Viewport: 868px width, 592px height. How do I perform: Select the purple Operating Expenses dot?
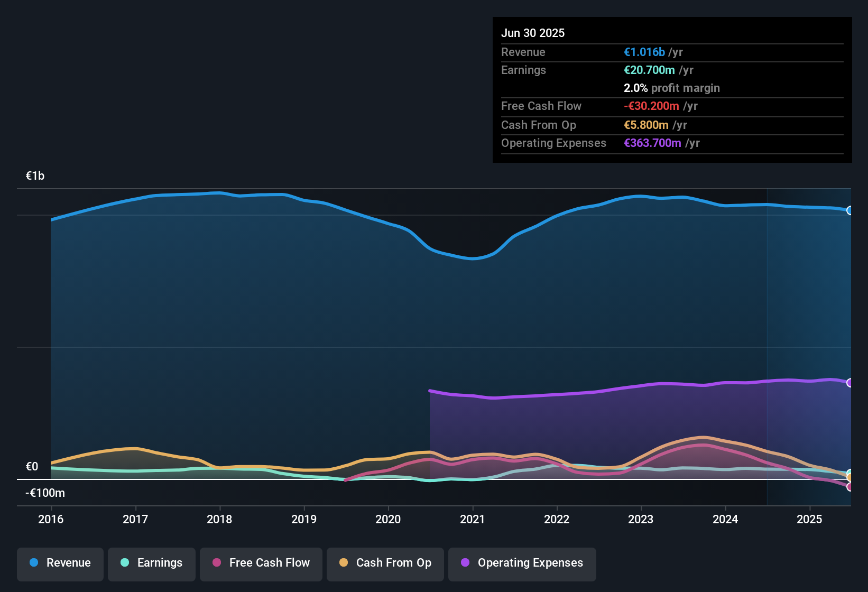point(465,563)
